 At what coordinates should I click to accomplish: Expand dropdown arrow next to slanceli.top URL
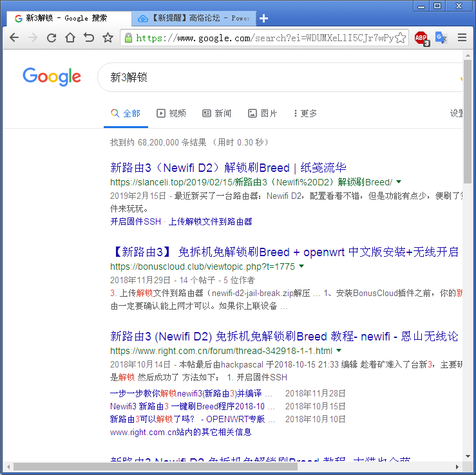(399, 182)
